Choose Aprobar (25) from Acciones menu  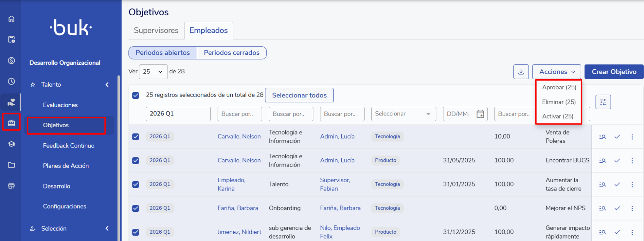[x=559, y=87]
